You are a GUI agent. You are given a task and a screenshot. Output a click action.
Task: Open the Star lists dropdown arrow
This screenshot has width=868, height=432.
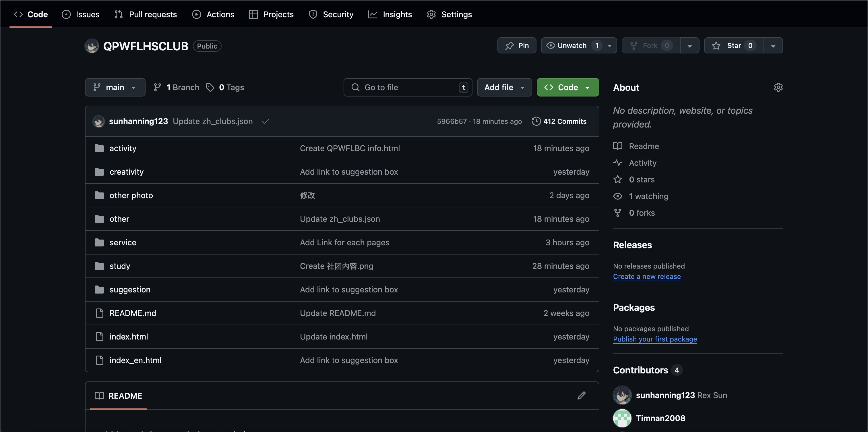click(773, 46)
